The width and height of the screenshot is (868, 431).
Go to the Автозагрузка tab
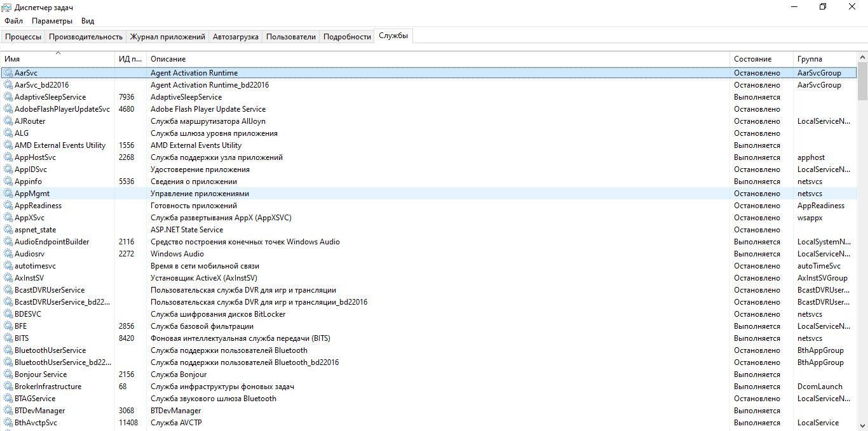[236, 37]
